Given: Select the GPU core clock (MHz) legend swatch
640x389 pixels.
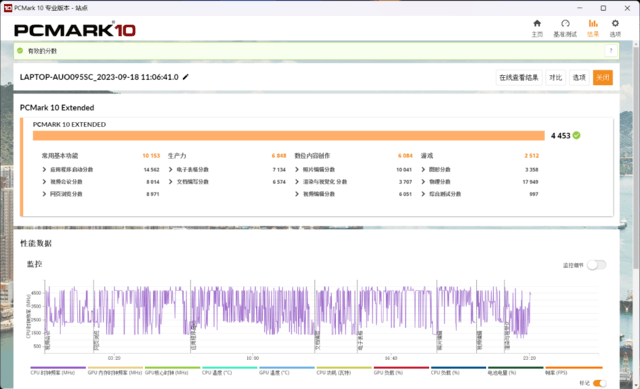Looking at the screenshot, I should 172,368.
